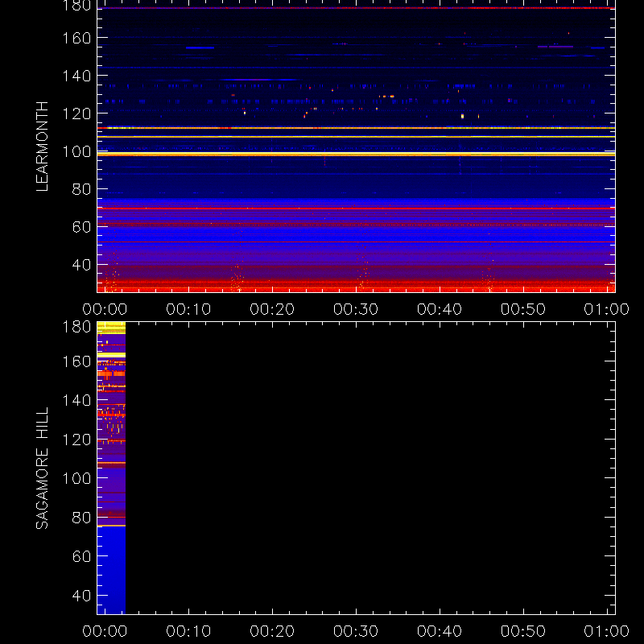Image resolution: width=644 pixels, height=644 pixels.
Task: Select the 120 tick label on Learmonth plot
Action: coord(76,114)
